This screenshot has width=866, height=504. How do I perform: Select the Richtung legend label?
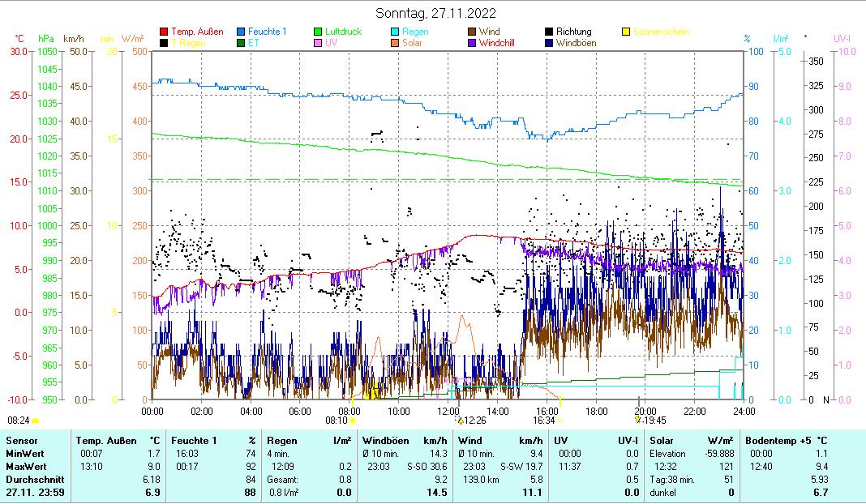point(573,32)
